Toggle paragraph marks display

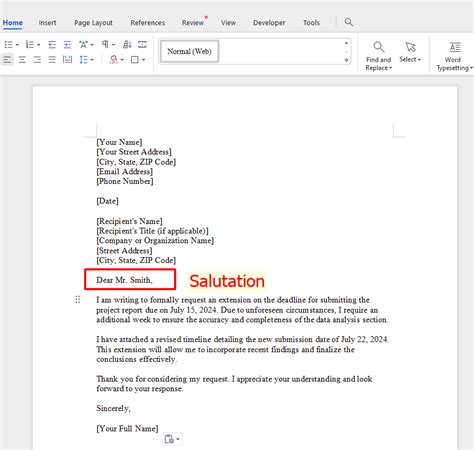click(x=105, y=44)
